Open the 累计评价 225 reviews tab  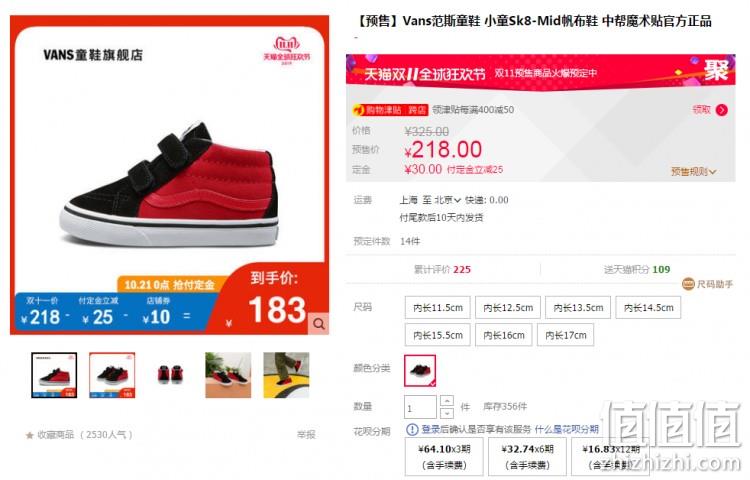(442, 269)
